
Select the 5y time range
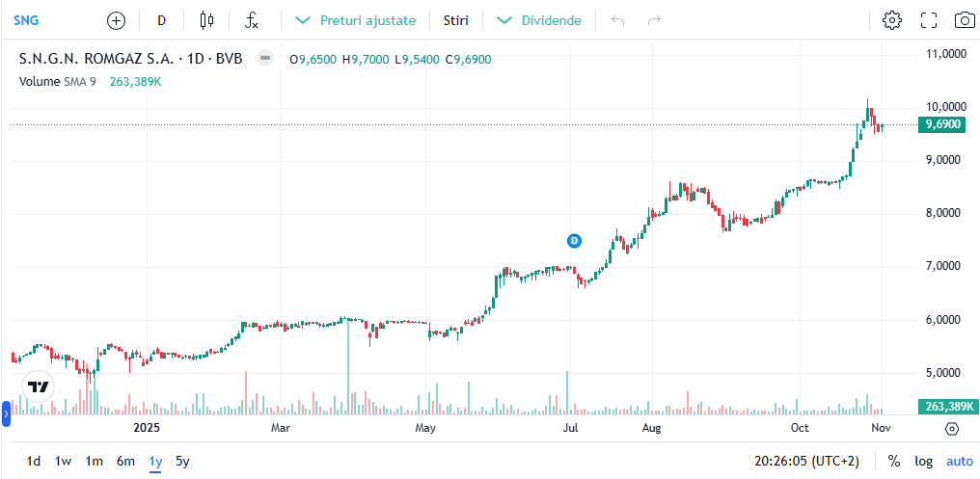[x=183, y=461]
